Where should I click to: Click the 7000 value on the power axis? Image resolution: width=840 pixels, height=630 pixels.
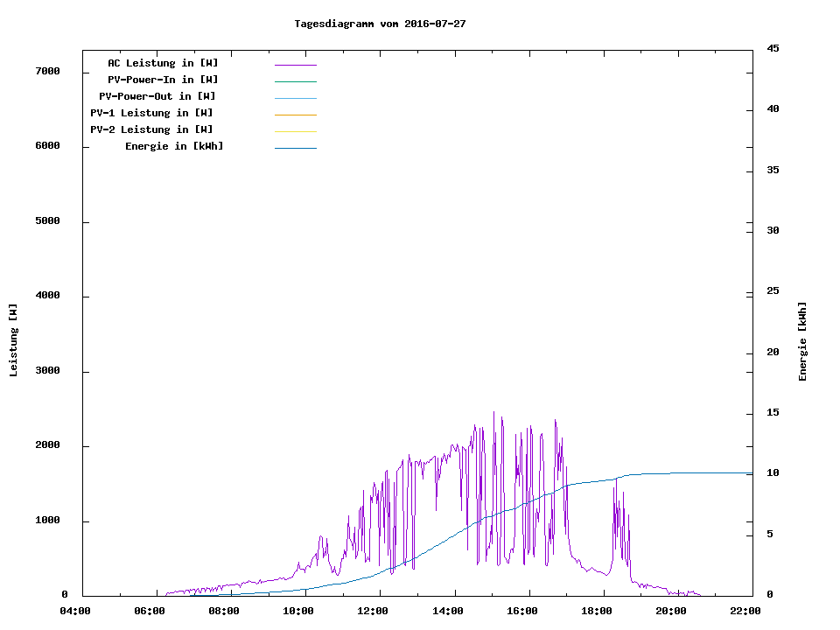[x=47, y=71]
